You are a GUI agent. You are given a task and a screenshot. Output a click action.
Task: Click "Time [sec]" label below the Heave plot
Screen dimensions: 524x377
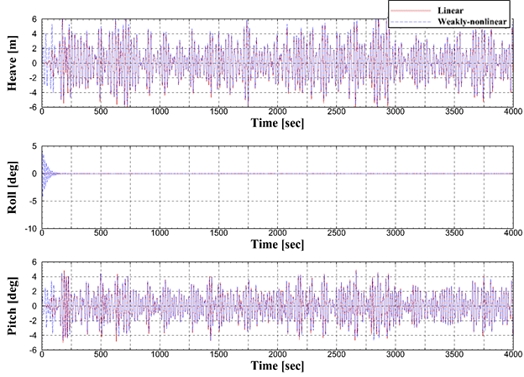click(x=277, y=123)
